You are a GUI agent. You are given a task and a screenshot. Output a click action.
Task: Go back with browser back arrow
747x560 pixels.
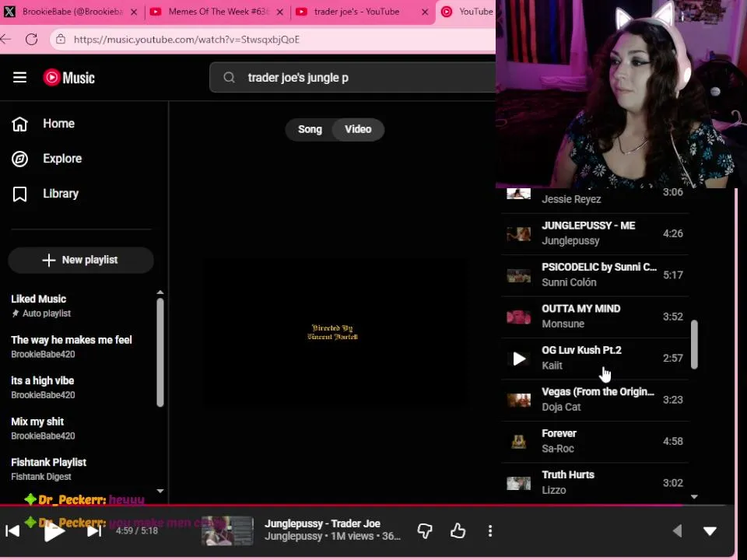(5, 39)
